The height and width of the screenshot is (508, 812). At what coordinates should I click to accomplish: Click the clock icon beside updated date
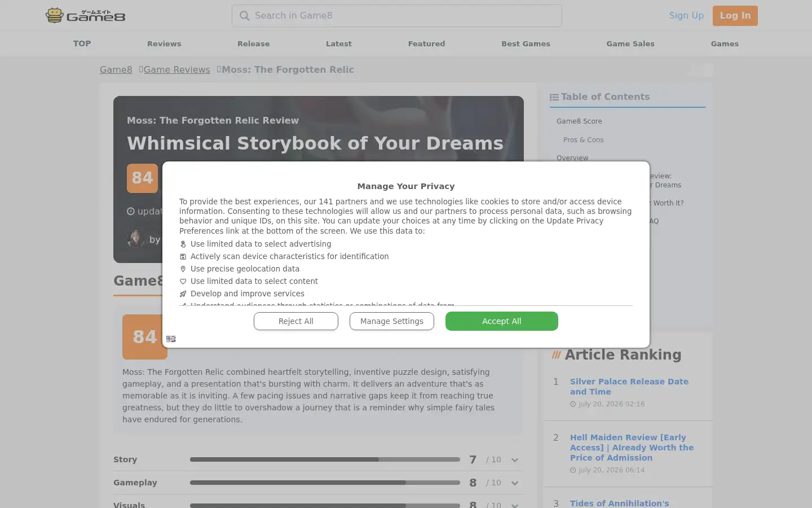[131, 211]
